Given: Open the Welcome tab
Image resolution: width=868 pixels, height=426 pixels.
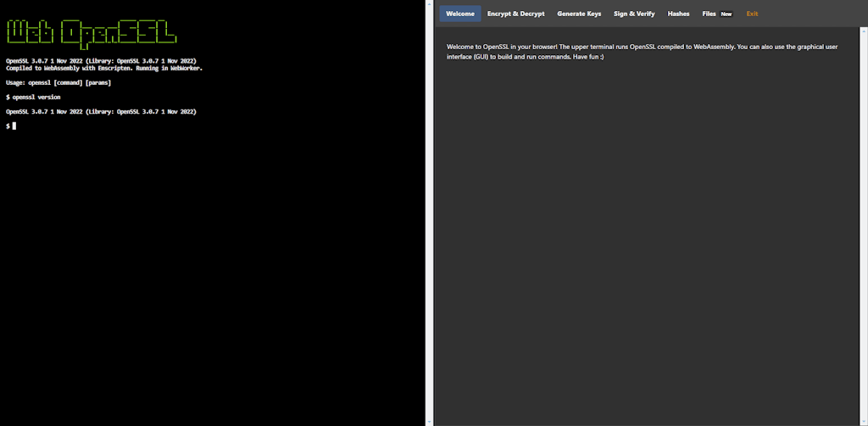Looking at the screenshot, I should click(x=460, y=14).
